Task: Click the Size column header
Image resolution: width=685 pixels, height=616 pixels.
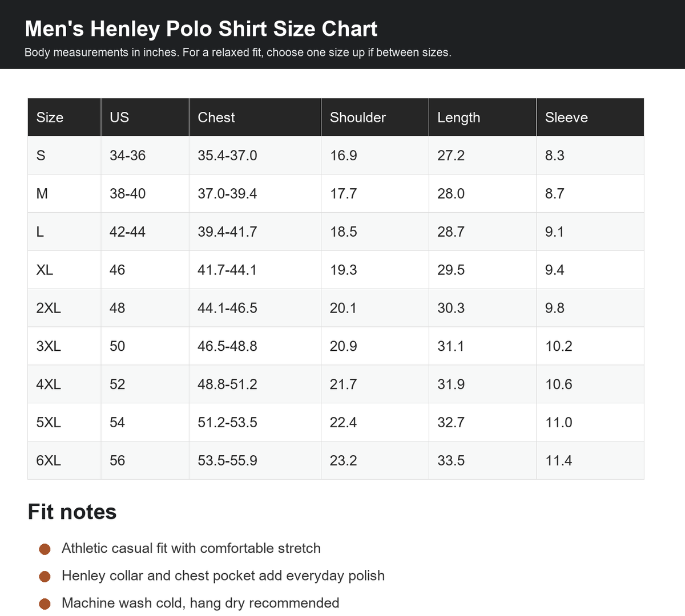Action: pos(65,117)
